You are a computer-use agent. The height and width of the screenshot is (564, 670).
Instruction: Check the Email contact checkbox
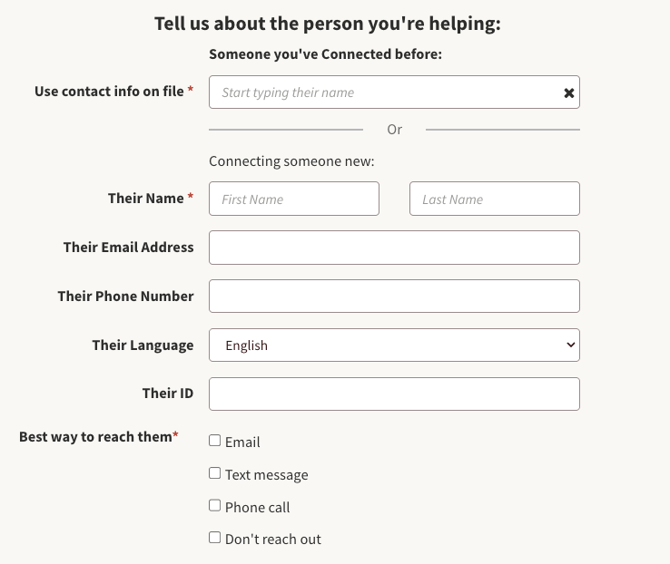[215, 440]
